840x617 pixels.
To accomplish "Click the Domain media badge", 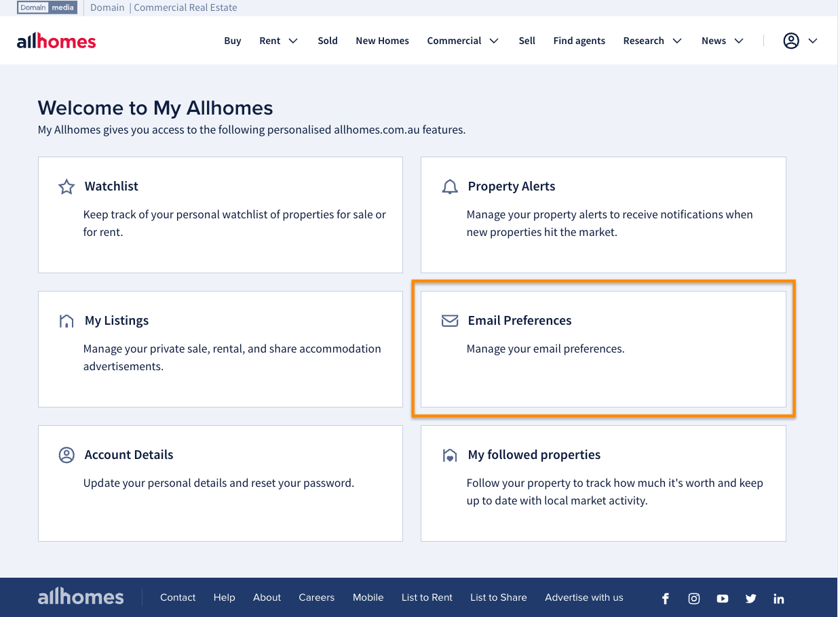I will tap(47, 7).
